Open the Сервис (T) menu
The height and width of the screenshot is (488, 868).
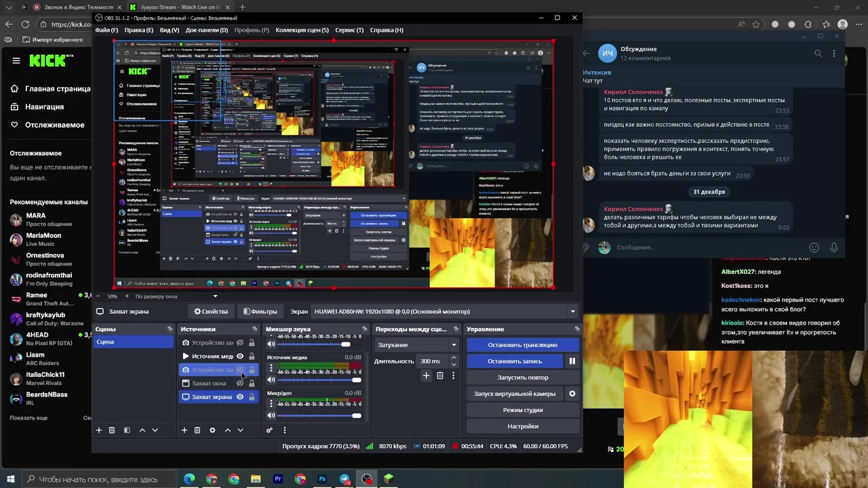tap(349, 30)
